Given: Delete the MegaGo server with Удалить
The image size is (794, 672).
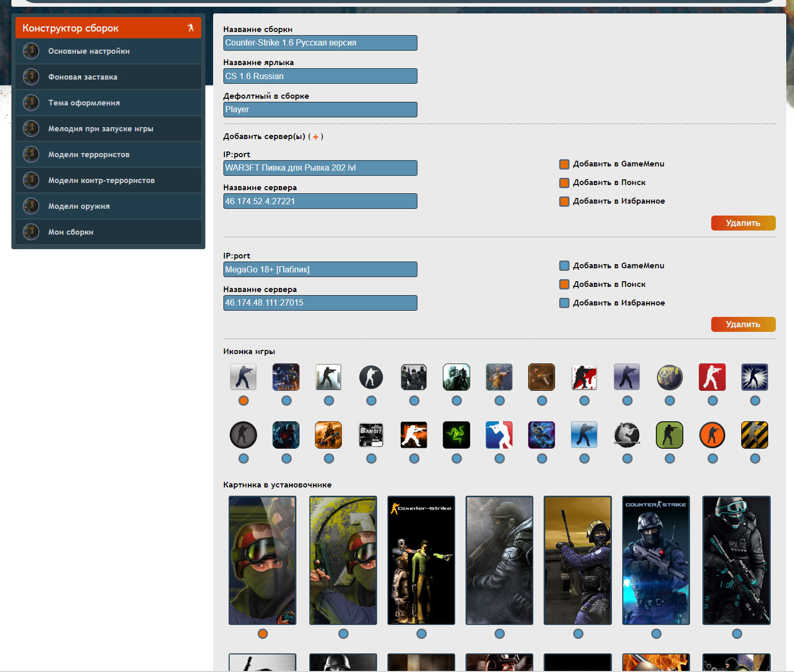Looking at the screenshot, I should point(743,324).
